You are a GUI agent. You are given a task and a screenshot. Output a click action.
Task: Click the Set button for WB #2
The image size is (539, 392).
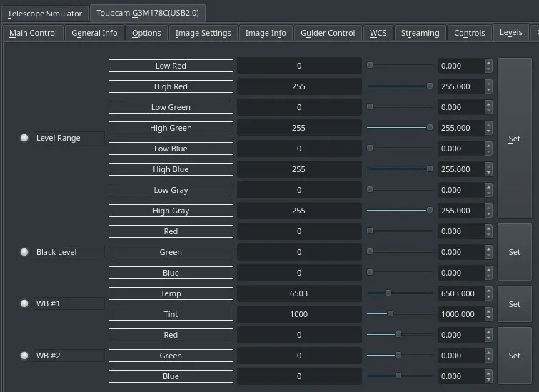515,356
